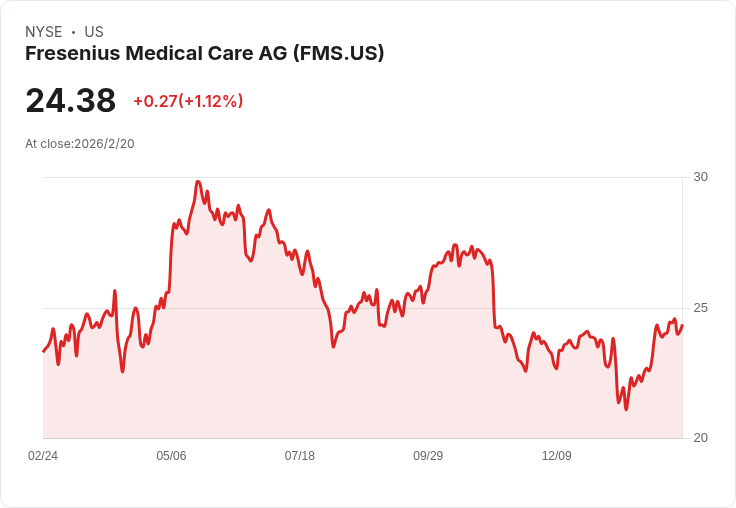The image size is (736, 508).
Task: Select the 05/06 date on x-axis
Action: pyautogui.click(x=171, y=456)
